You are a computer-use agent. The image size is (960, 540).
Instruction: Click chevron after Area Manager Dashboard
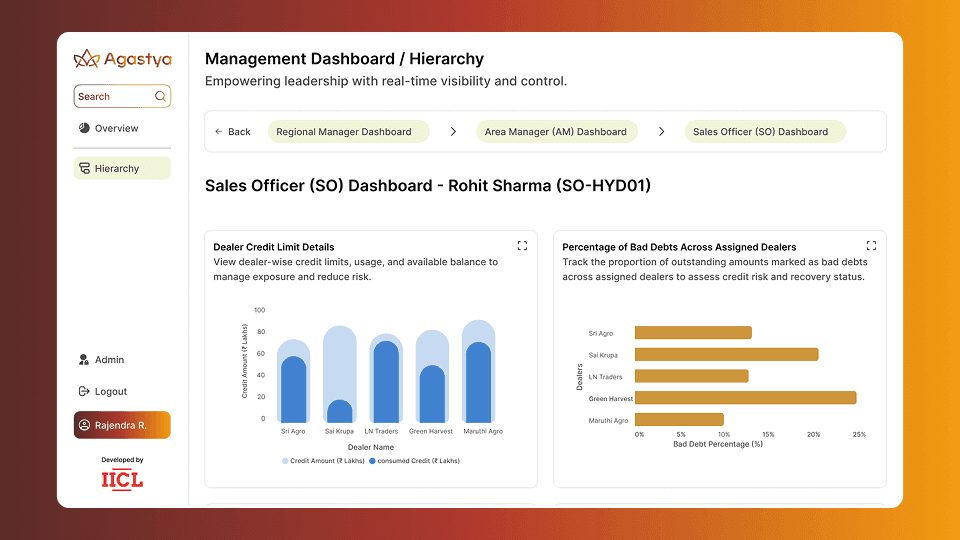[661, 132]
